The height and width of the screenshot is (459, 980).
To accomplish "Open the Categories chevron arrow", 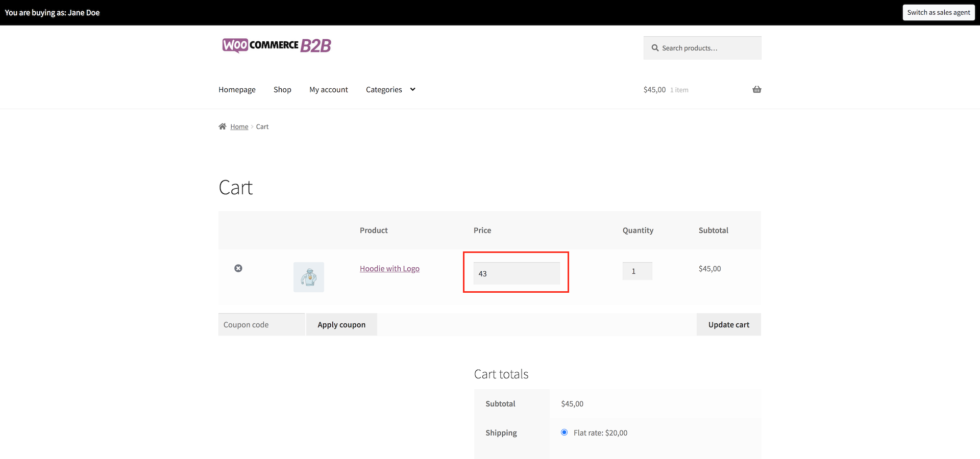I will click(x=412, y=89).
